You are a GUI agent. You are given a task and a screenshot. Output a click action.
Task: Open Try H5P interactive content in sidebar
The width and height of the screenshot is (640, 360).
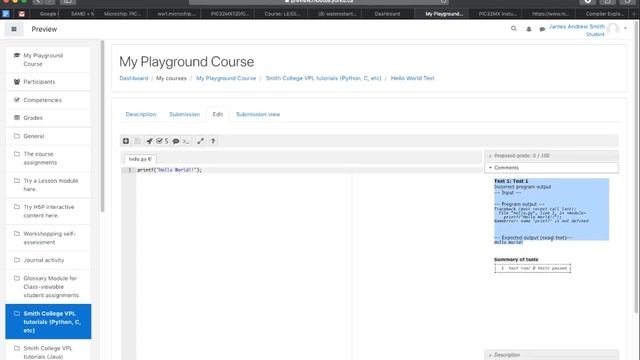pos(48,211)
